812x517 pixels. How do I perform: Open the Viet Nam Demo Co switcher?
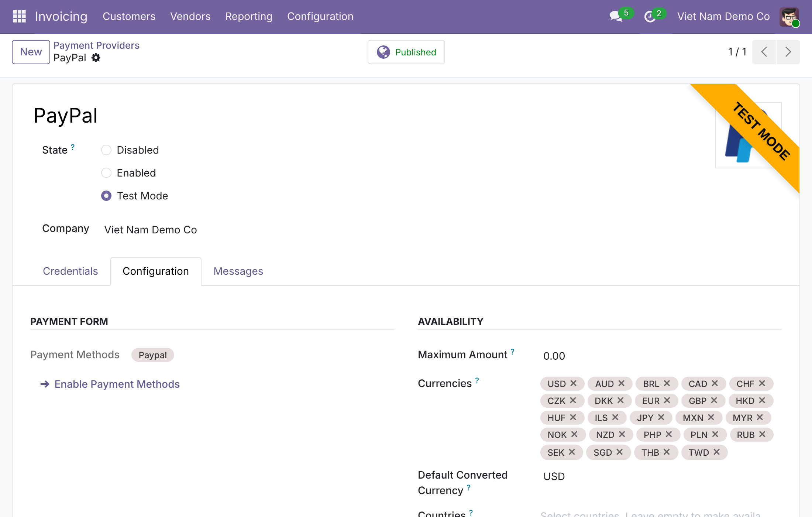click(723, 16)
